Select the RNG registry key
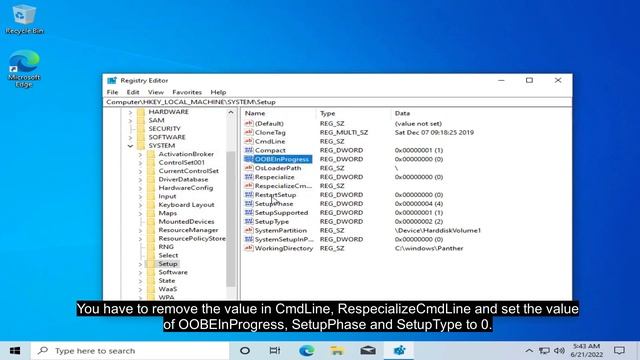640x360 pixels. 166,247
